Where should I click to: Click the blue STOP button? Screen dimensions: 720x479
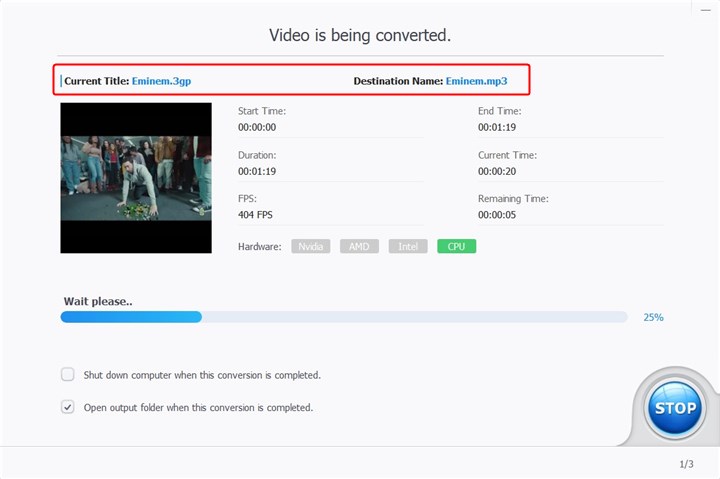click(x=675, y=407)
